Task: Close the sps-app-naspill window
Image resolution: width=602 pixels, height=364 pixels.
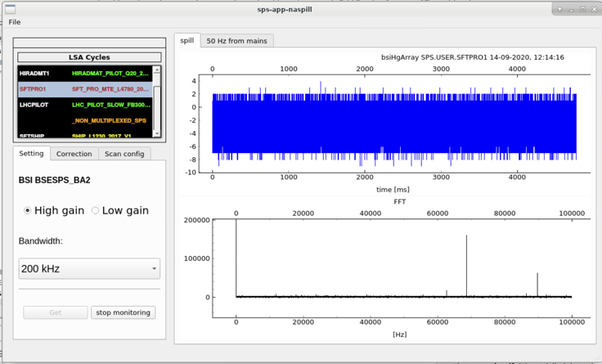Action: [x=595, y=9]
